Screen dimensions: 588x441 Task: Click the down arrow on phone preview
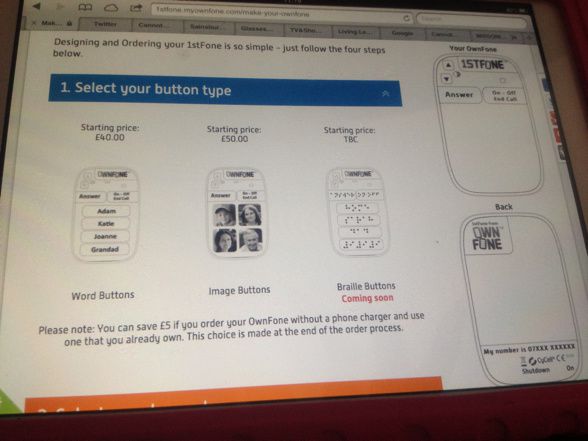click(446, 79)
